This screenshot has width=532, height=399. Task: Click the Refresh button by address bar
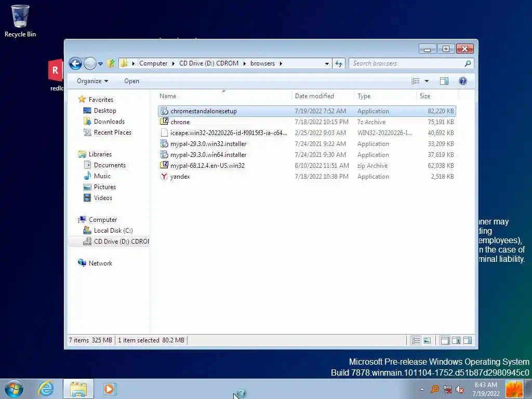(x=339, y=63)
